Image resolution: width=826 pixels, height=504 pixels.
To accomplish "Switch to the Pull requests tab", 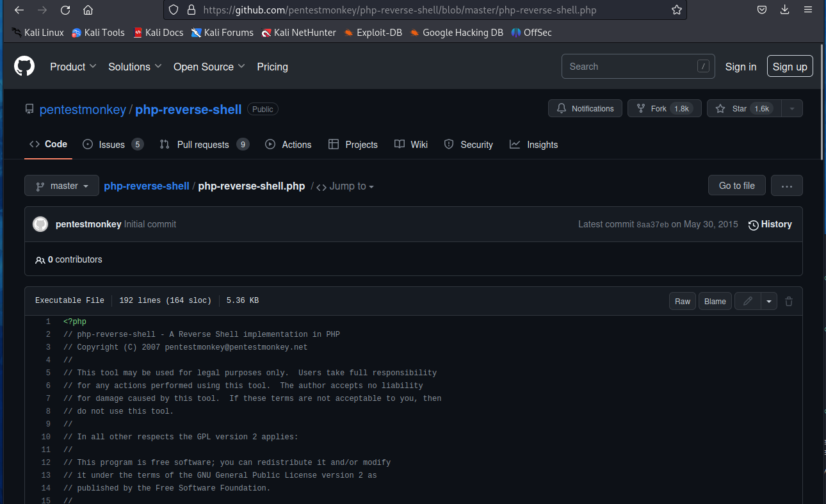I will 204,145.
